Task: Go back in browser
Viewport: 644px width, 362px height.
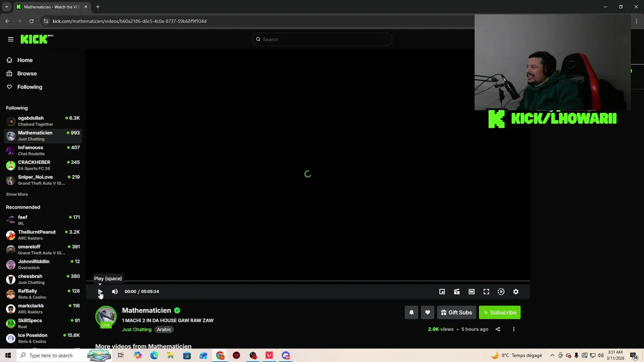Action: [7, 21]
